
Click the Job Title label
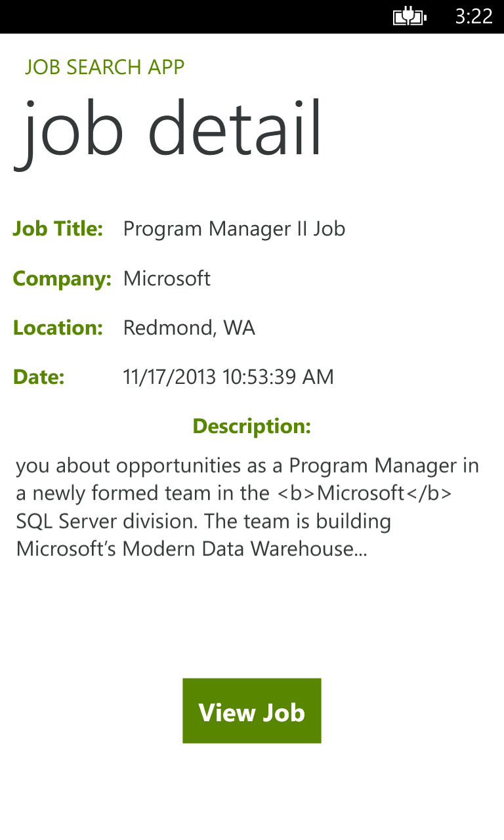click(x=58, y=228)
